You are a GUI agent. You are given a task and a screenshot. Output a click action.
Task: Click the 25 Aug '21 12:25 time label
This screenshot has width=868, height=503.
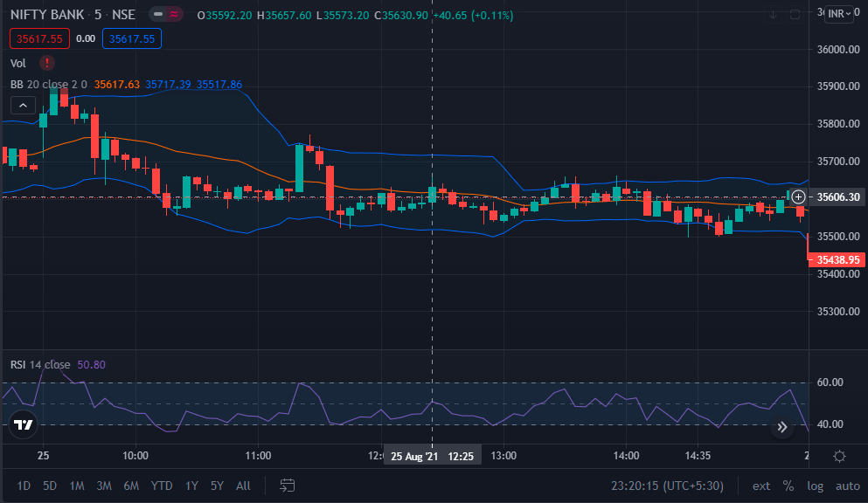coord(432,456)
